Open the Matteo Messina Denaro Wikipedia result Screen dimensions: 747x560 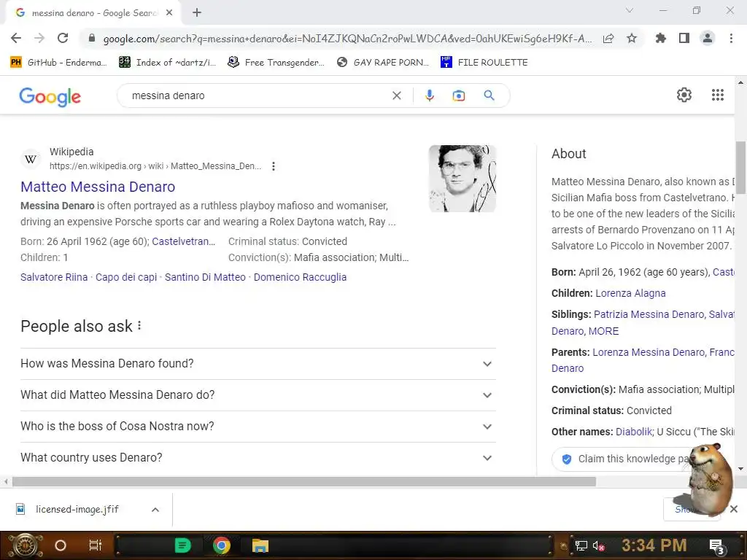[98, 187]
